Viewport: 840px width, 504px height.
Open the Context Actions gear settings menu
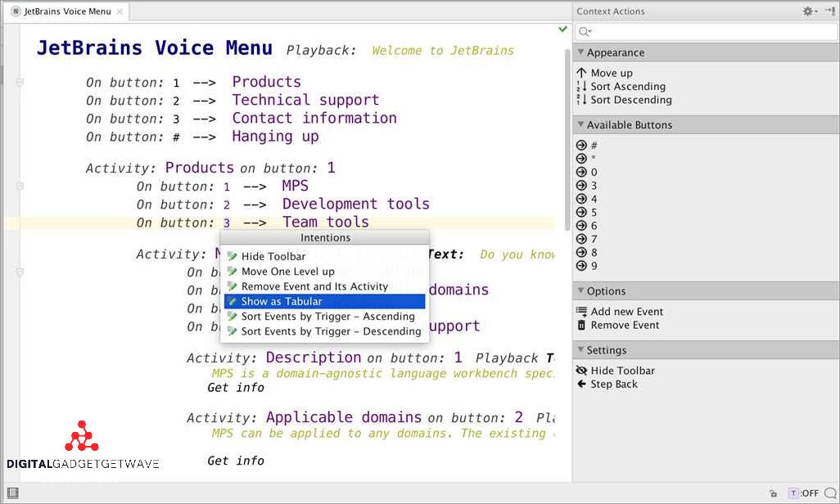(x=809, y=11)
